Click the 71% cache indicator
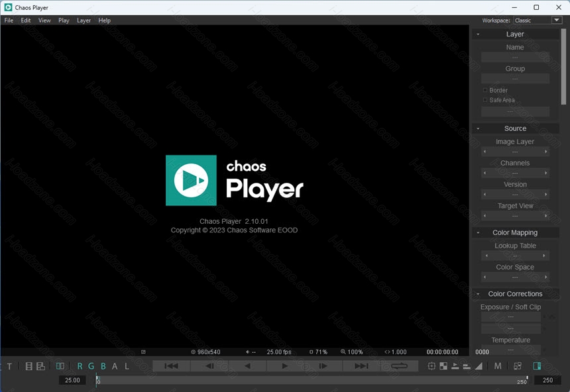Viewport: 570px width, 392px height. click(318, 352)
